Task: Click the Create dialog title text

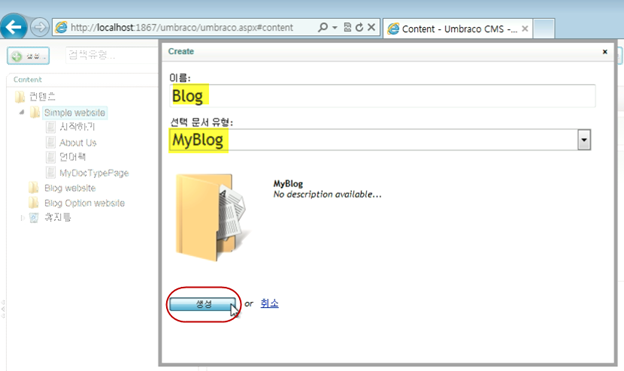Action: tap(181, 51)
